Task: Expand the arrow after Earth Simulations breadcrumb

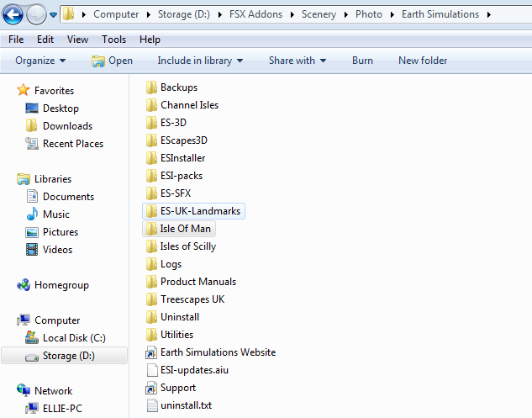Action: click(x=489, y=14)
